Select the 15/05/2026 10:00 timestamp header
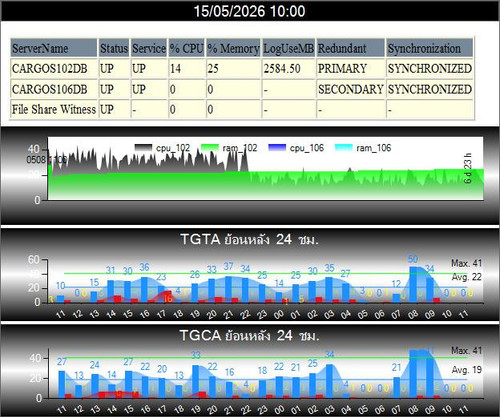Viewport: 500px width, 417px height. click(250, 11)
